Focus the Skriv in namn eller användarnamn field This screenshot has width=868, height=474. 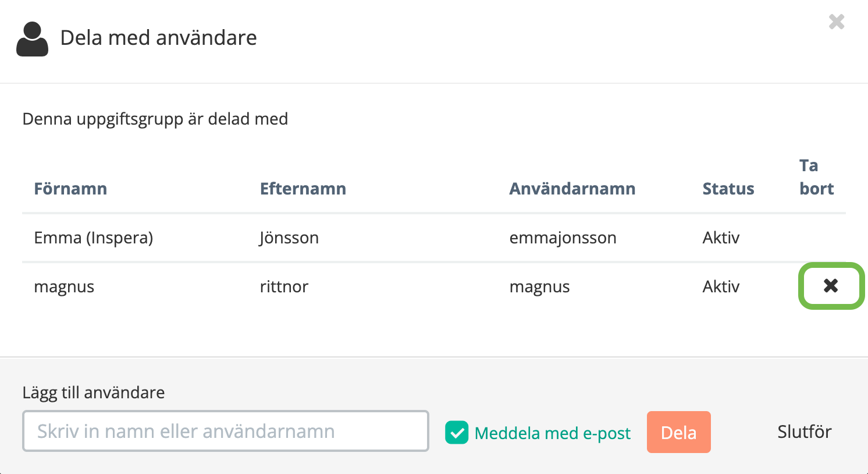(226, 431)
